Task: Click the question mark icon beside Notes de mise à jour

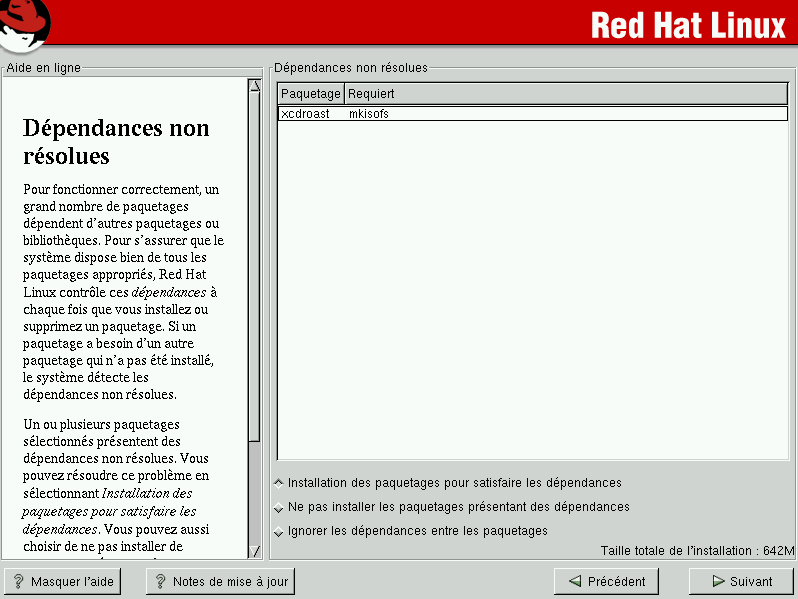Action: (x=159, y=581)
